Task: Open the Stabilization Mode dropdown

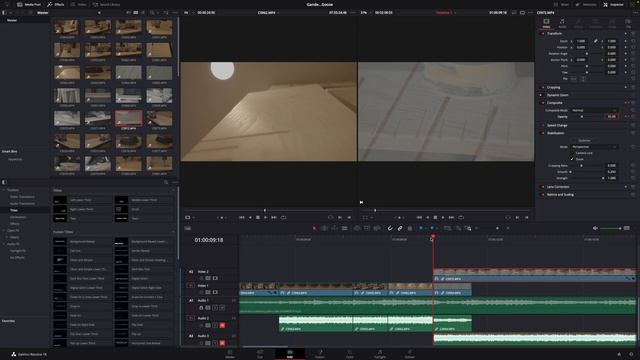Action: click(x=594, y=147)
